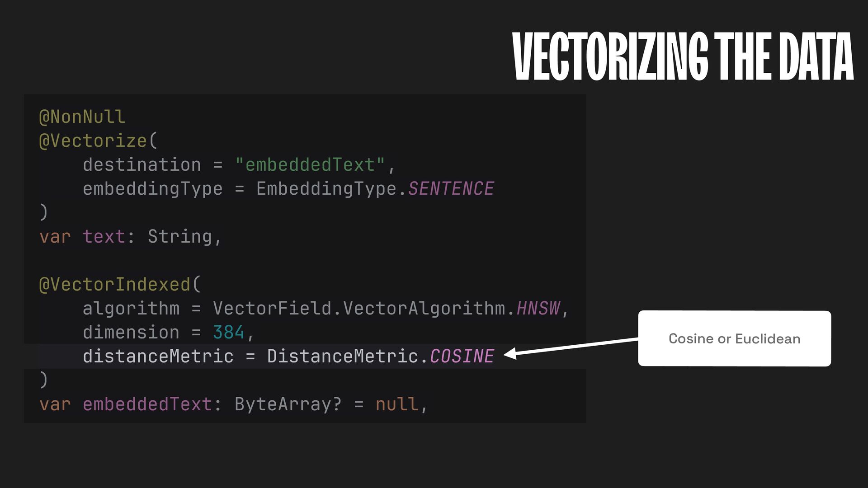Click the ByteArray? type
The width and height of the screenshot is (868, 488).
pos(288,404)
